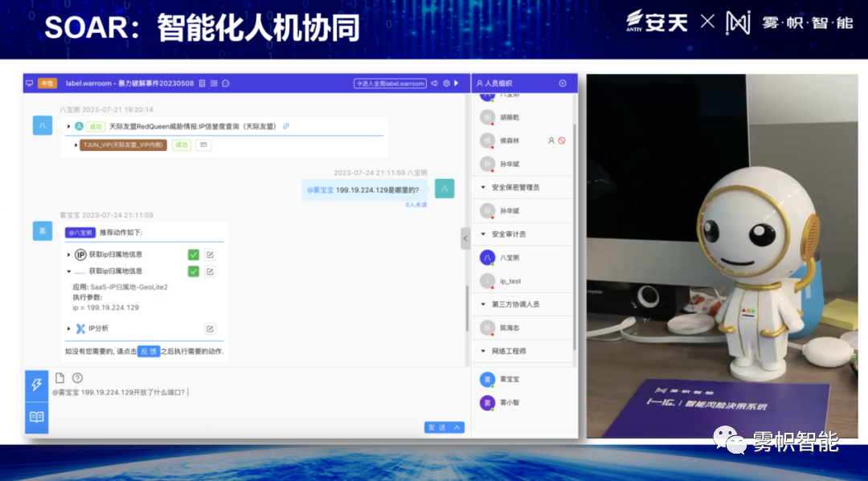Click the file attachment icon above input
The height and width of the screenshot is (481, 868).
pos(59,378)
